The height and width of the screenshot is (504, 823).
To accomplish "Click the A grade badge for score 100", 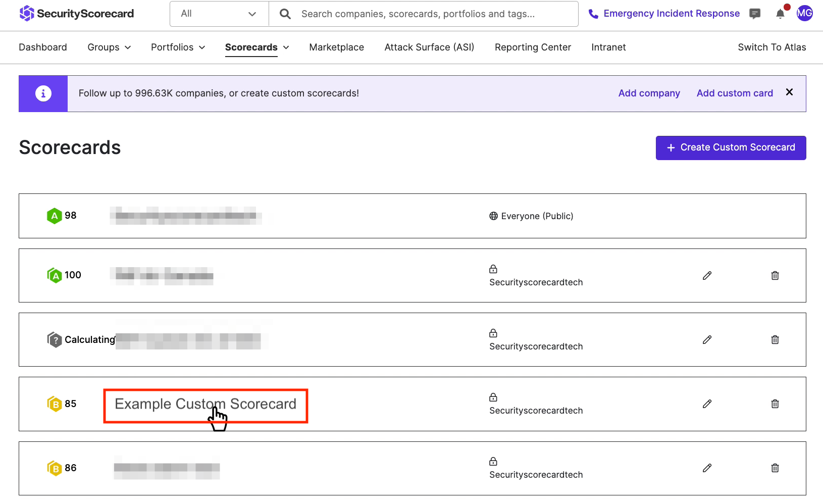I will pyautogui.click(x=54, y=275).
